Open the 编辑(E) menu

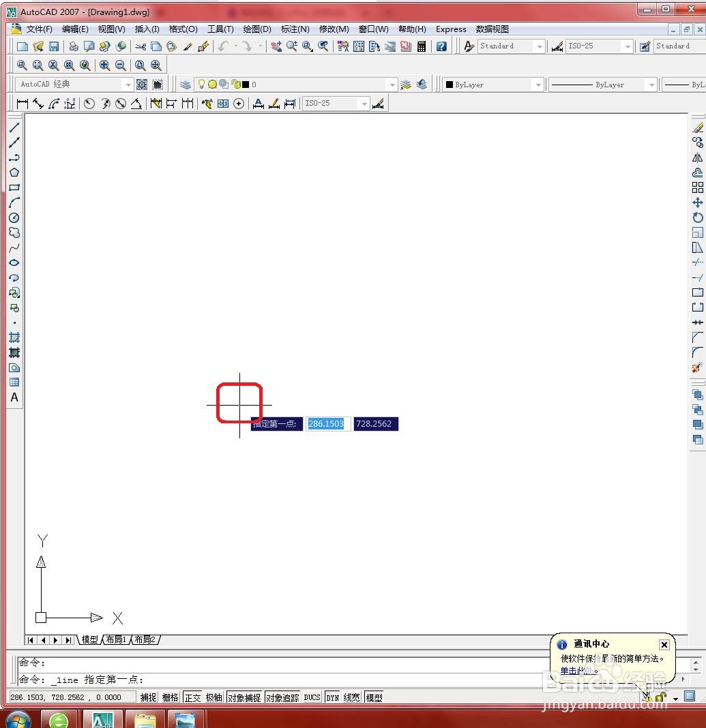click(x=75, y=29)
